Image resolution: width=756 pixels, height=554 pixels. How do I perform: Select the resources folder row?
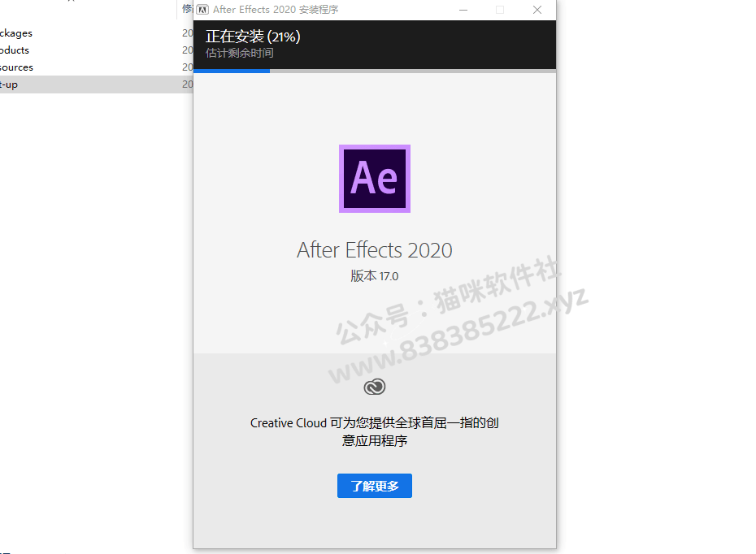(97, 67)
